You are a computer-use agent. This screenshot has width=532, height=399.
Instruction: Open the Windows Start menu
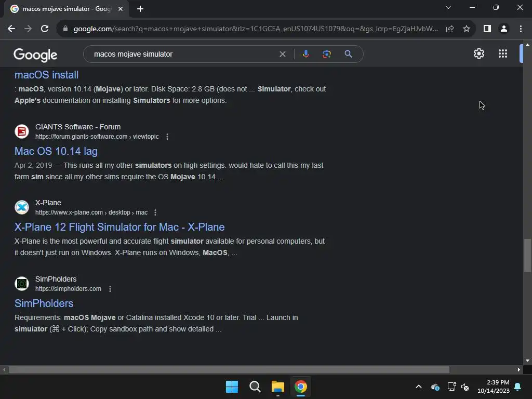(x=232, y=387)
